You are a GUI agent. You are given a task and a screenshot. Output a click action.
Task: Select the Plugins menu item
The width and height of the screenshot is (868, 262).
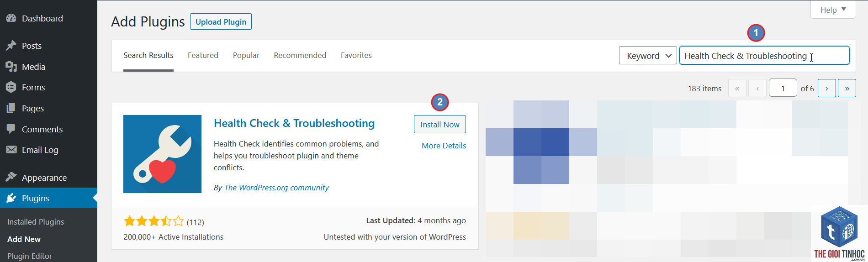48,198
